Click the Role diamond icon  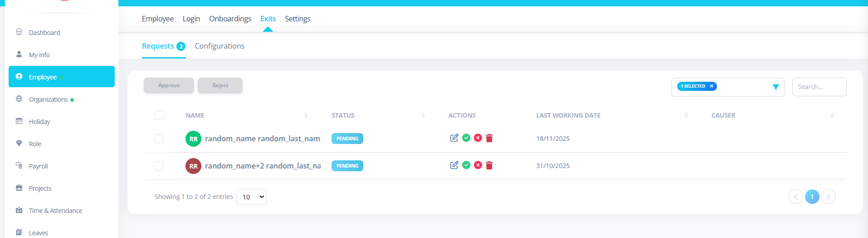tap(19, 143)
